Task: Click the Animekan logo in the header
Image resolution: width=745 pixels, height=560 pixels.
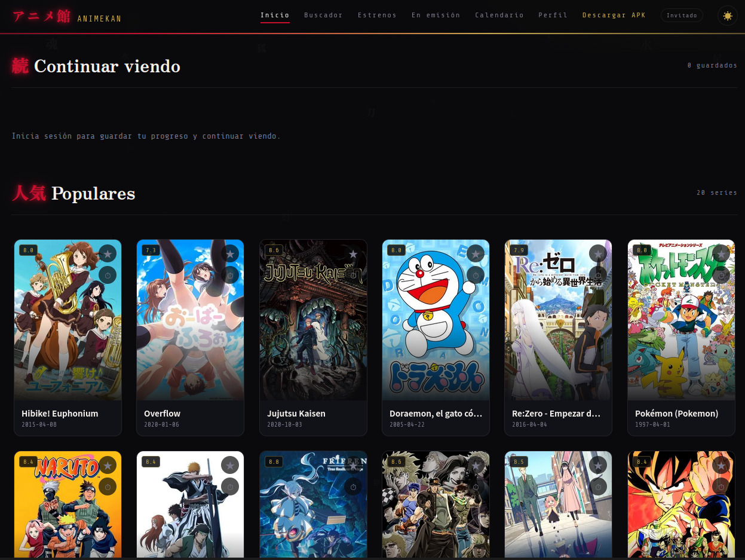Action: tap(66, 16)
